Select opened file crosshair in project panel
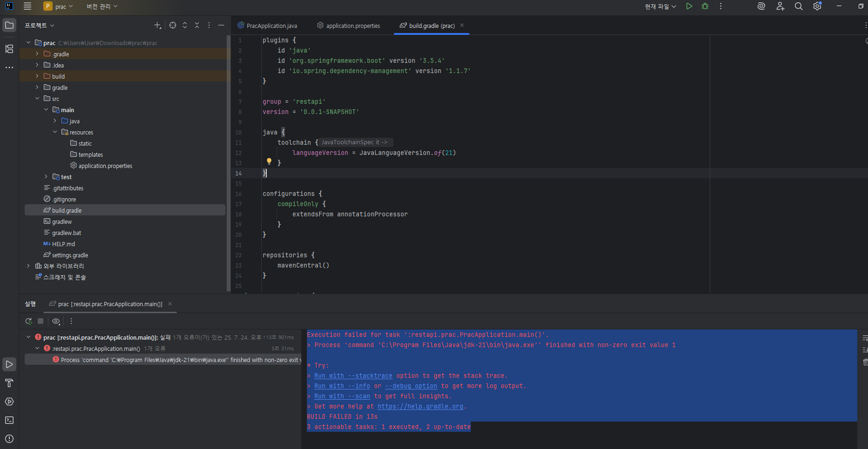The height and width of the screenshot is (449, 868). (173, 25)
